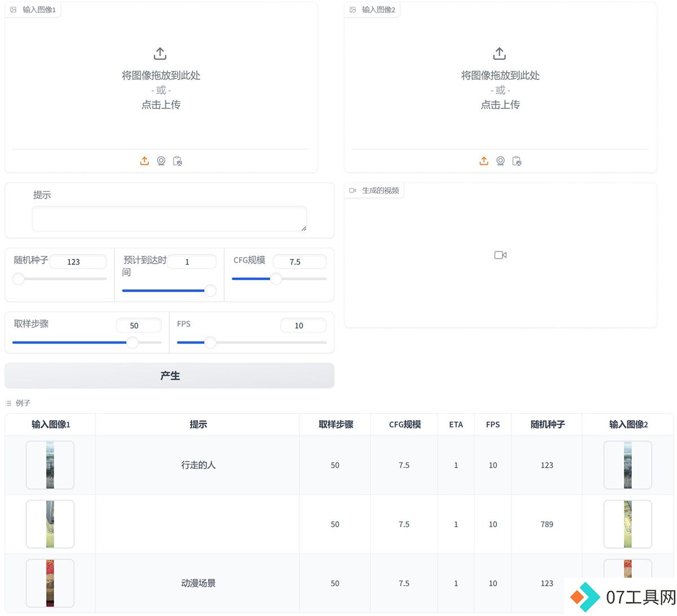677x616 pixels.
Task: Click the 点击上传 text in 输入图像2
Action: click(x=500, y=104)
